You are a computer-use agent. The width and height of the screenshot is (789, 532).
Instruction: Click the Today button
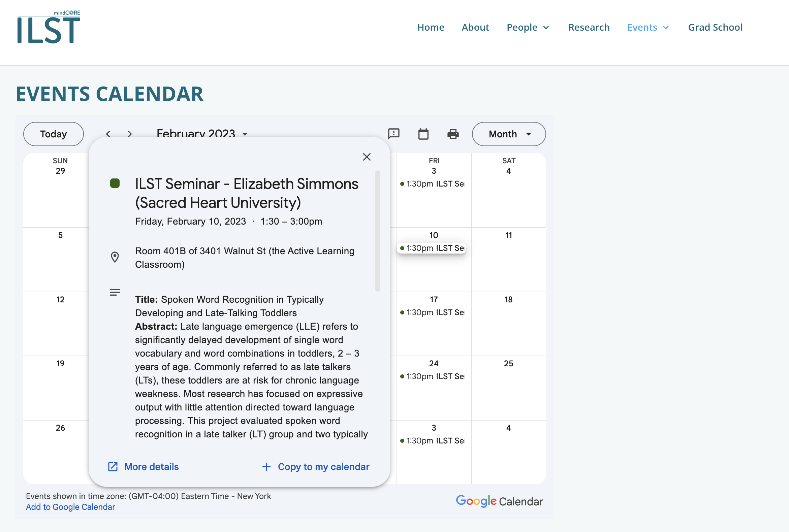(x=53, y=134)
